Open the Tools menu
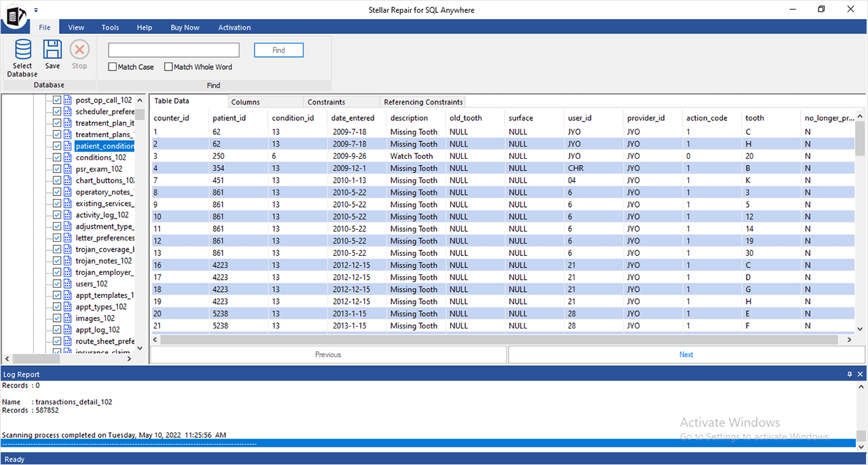 [x=111, y=27]
